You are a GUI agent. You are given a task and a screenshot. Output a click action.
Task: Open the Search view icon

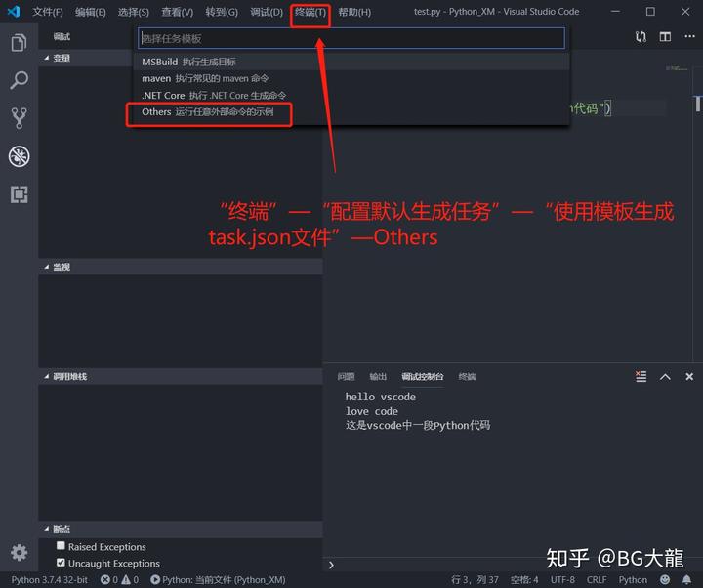click(19, 80)
